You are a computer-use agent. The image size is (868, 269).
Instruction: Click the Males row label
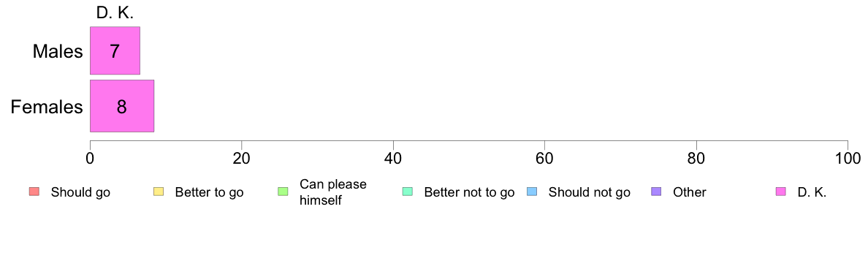click(x=58, y=51)
